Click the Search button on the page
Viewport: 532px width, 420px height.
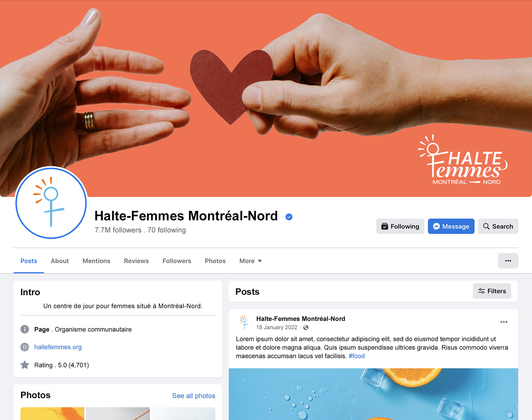[x=498, y=226]
